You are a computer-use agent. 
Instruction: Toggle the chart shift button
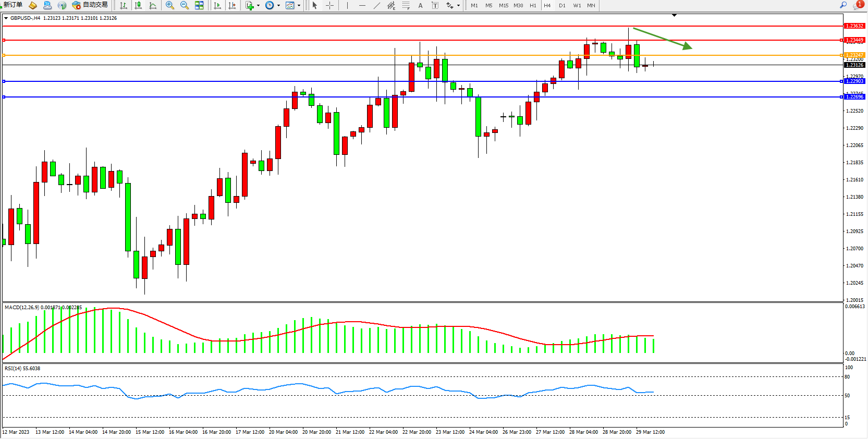[x=232, y=5]
